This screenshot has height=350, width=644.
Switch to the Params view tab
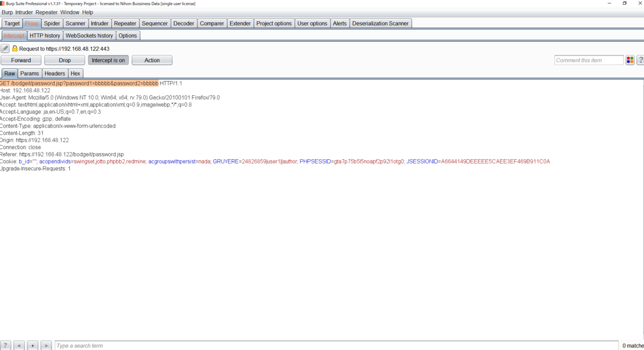(30, 73)
